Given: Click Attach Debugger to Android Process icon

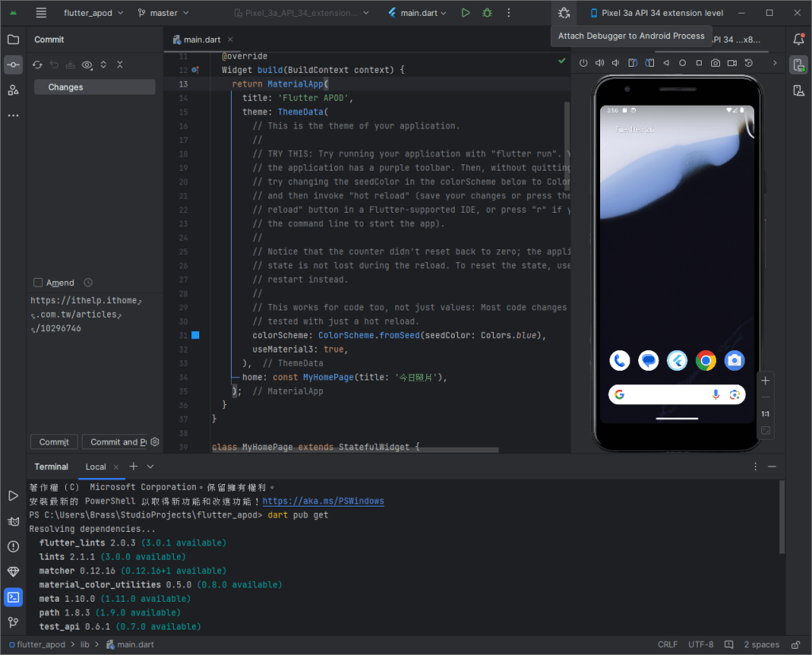Looking at the screenshot, I should (564, 13).
